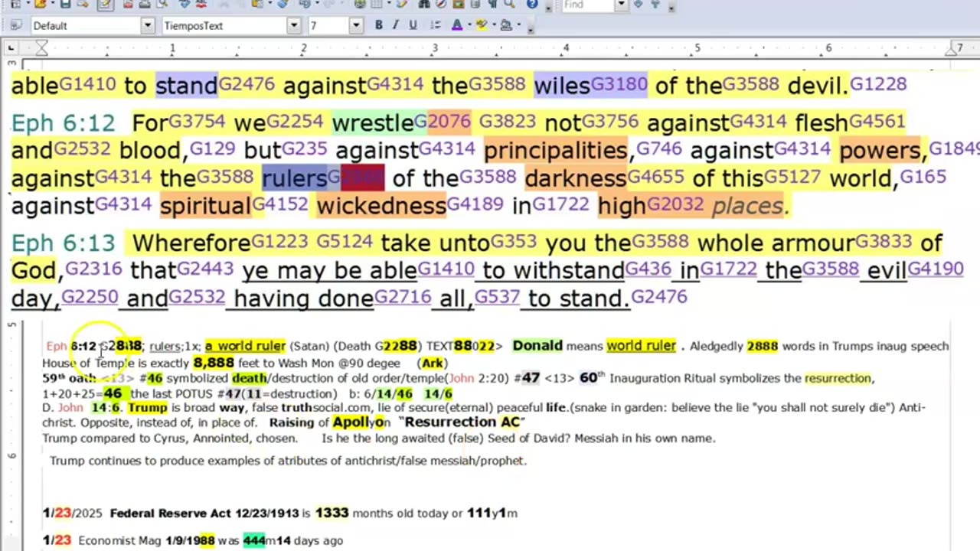
Task: Click the verse label 'Eph 6:13'
Action: point(63,243)
